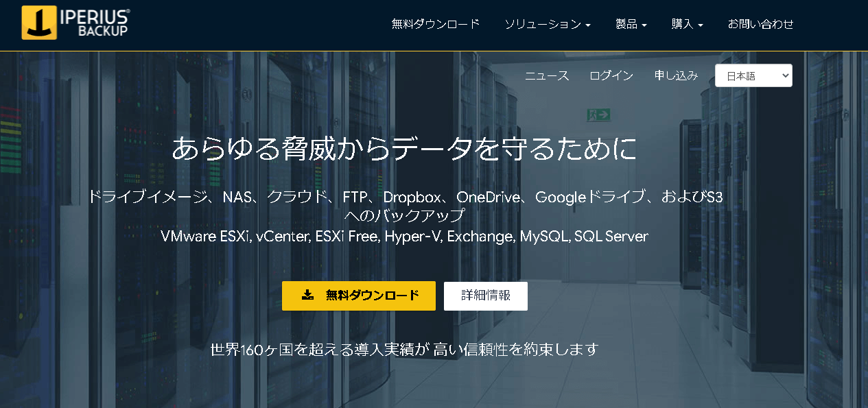
Task: Click the 詳細情報 button
Action: [x=485, y=296]
